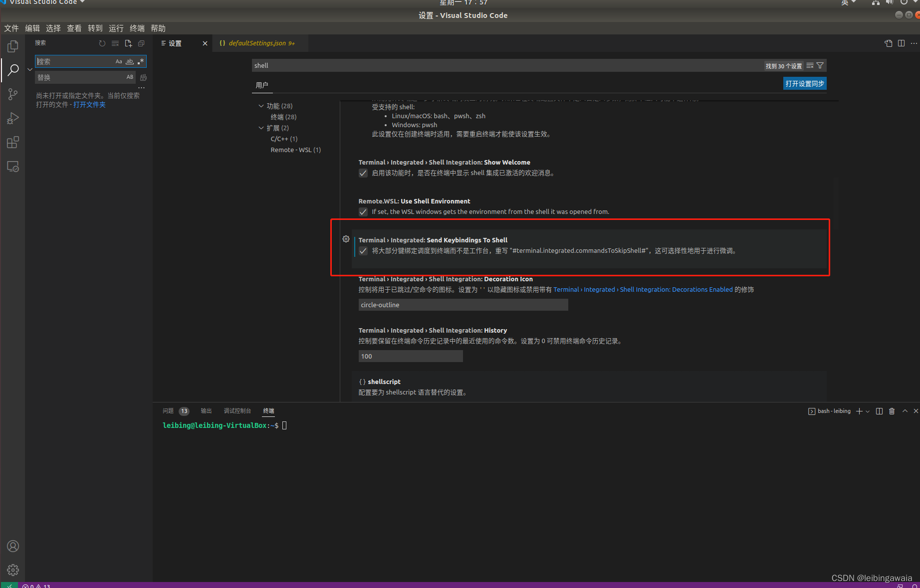This screenshot has width=920, height=588.
Task: Click the Shell Integration History value field
Action: (411, 356)
